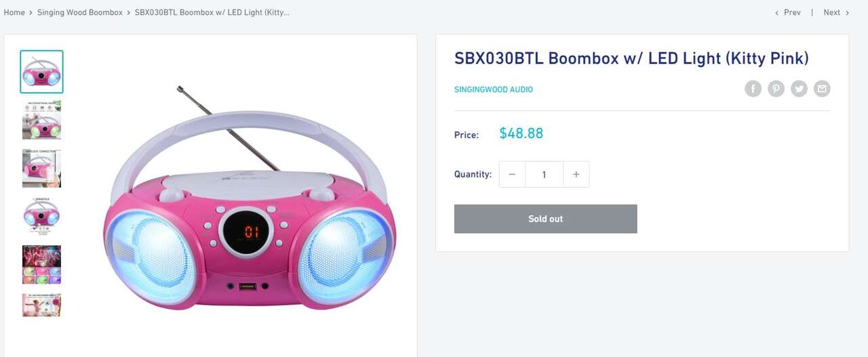
Task: Go to Prev product
Action: [788, 12]
